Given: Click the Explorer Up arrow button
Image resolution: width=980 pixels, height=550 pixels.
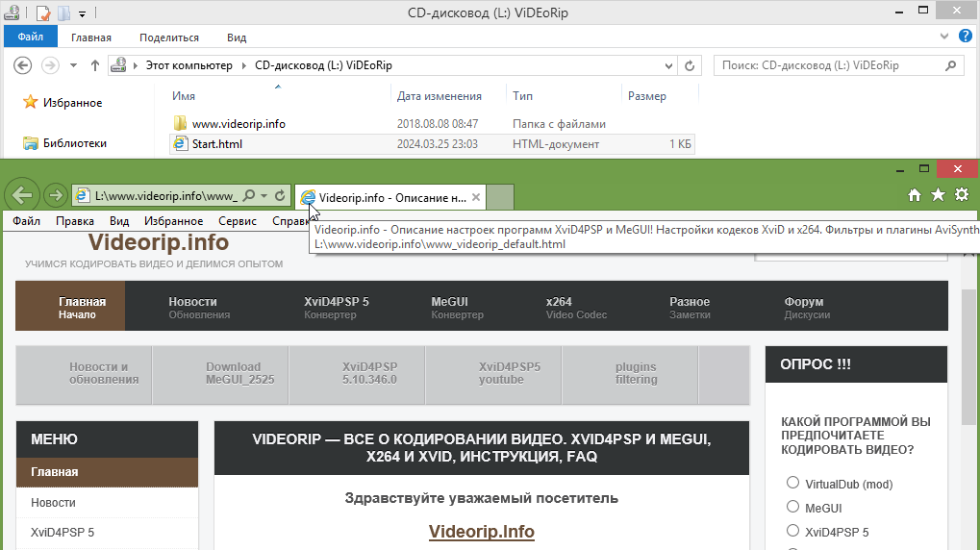Looking at the screenshot, I should coord(95,65).
